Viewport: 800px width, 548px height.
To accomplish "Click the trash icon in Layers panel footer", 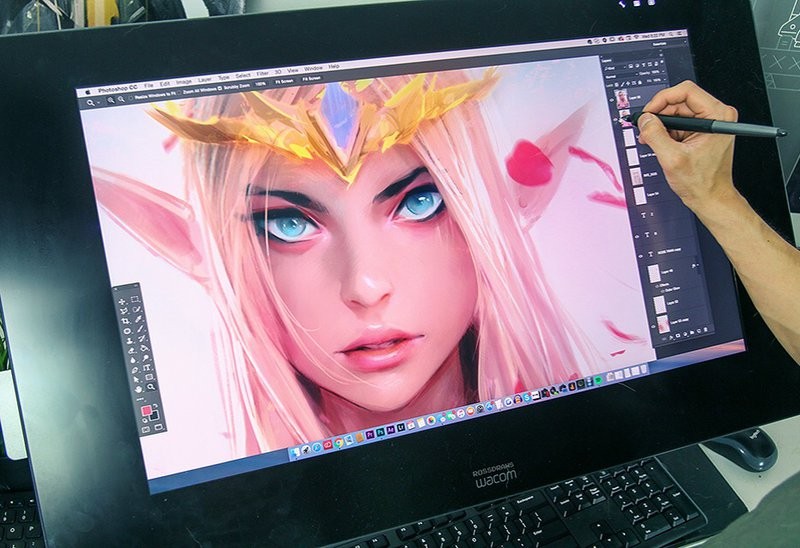I will click(x=706, y=330).
